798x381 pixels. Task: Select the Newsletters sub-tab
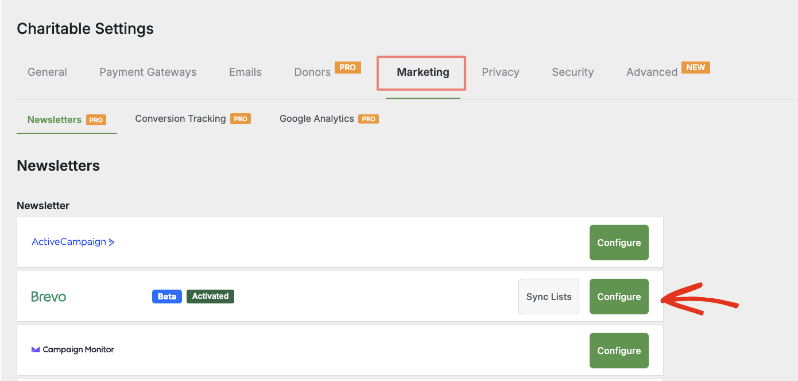pyautogui.click(x=54, y=120)
